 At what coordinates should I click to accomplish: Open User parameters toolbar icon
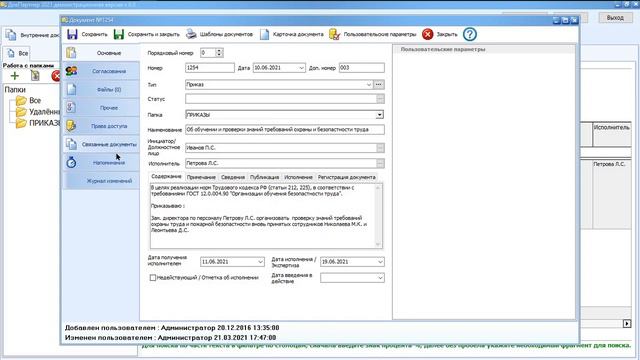pos(334,34)
